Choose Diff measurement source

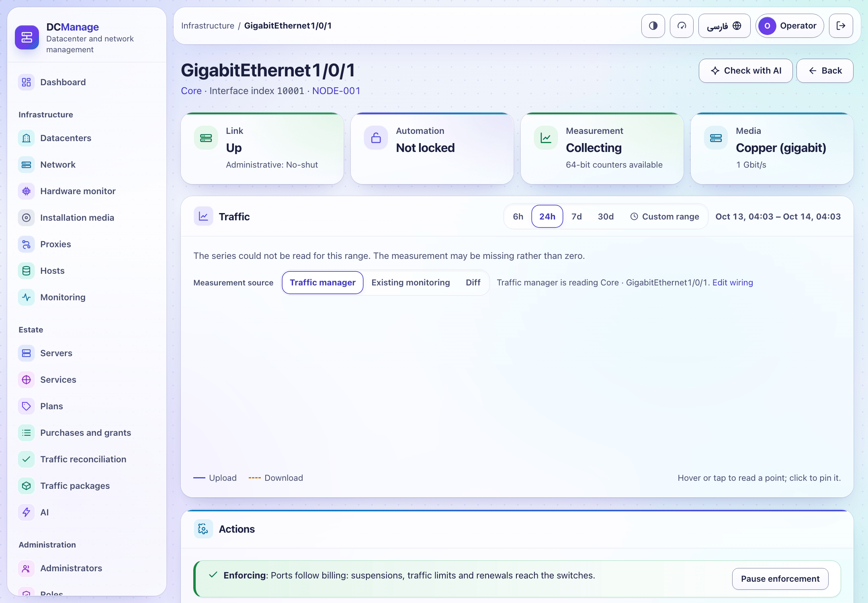point(473,283)
